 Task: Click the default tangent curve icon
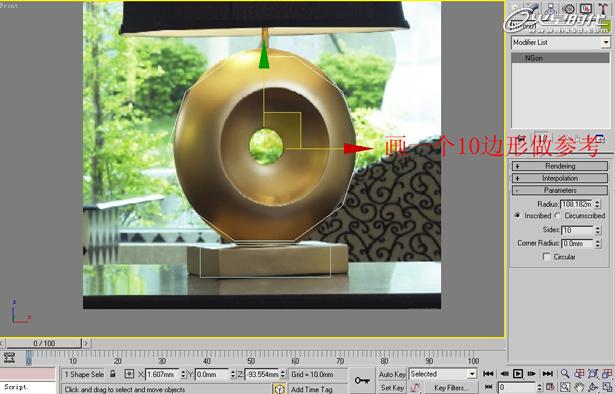(x=415, y=387)
